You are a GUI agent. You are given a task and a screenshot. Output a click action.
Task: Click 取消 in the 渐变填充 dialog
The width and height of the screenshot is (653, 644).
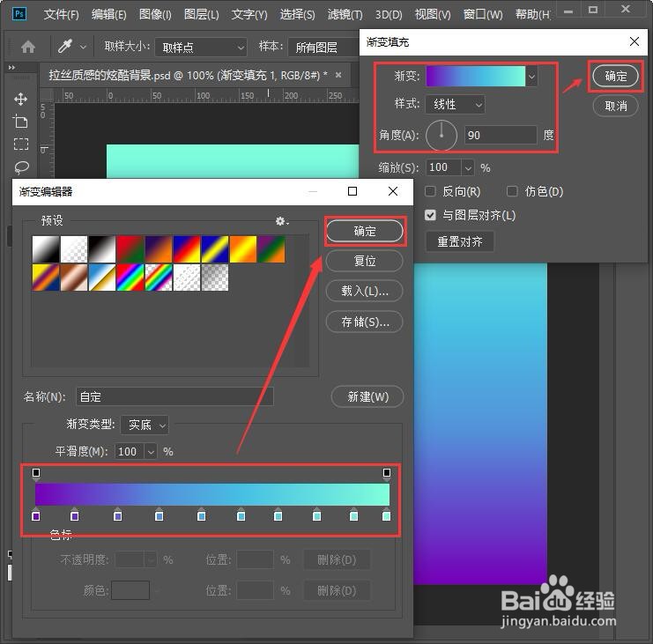click(615, 106)
